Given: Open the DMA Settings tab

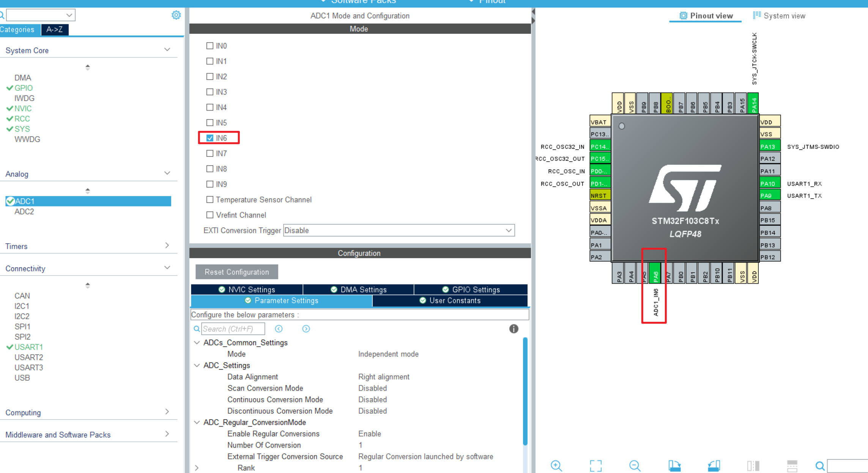Looking at the screenshot, I should point(358,290).
